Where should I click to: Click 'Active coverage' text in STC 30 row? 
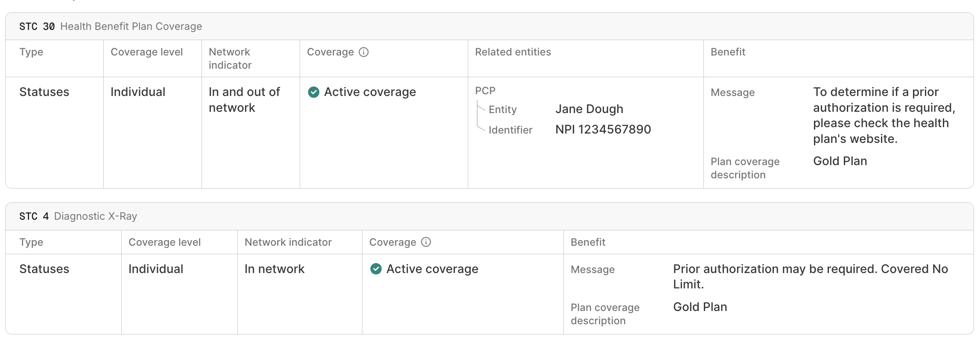point(370,92)
